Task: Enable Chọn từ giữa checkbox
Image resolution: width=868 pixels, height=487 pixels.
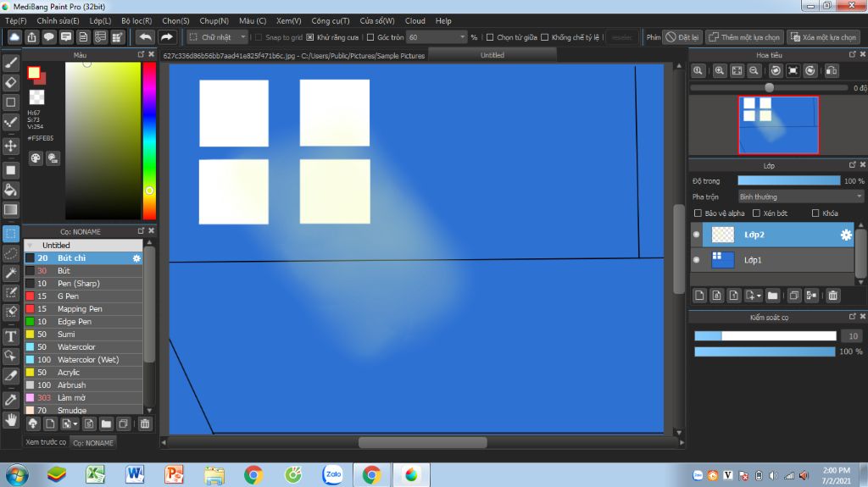Action: 490,37
